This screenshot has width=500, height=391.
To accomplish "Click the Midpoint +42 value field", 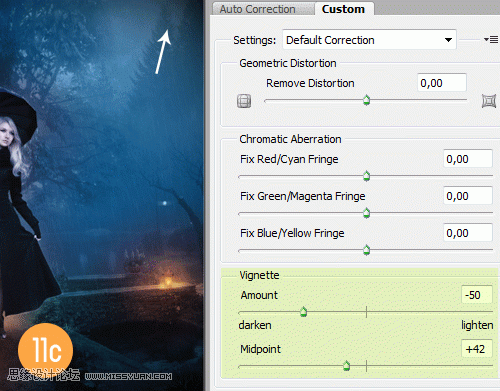I will (477, 349).
